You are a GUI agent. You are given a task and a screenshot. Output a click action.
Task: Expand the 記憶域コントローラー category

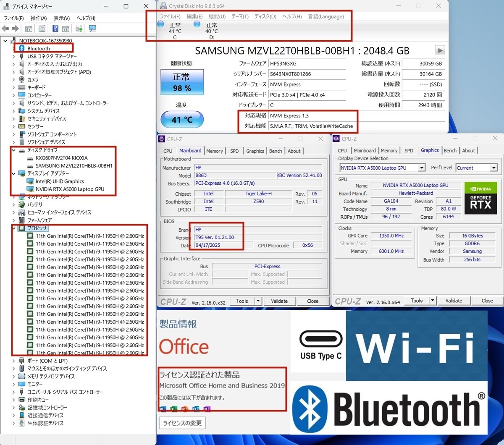point(13,408)
